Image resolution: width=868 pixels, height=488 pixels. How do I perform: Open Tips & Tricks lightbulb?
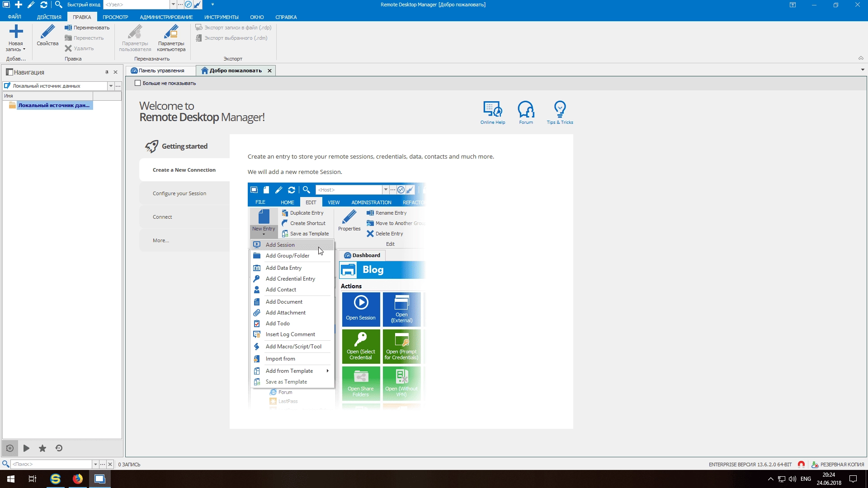click(x=560, y=113)
